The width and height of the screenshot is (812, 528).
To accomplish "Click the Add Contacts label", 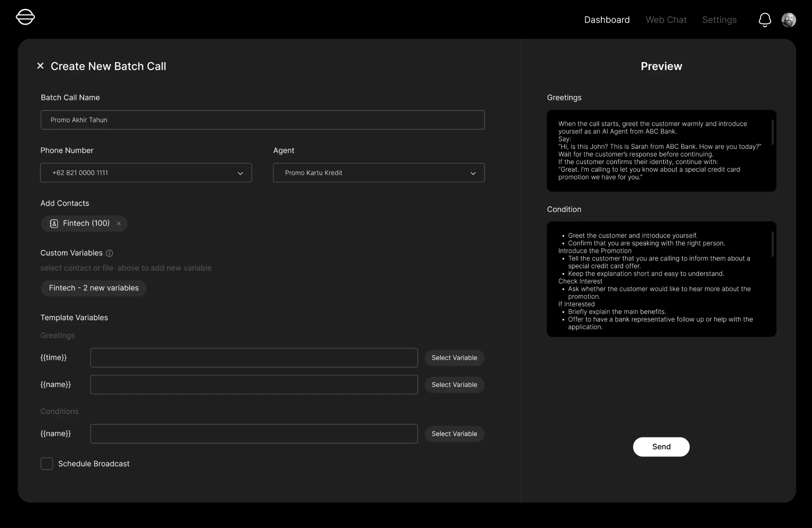I will tap(65, 203).
